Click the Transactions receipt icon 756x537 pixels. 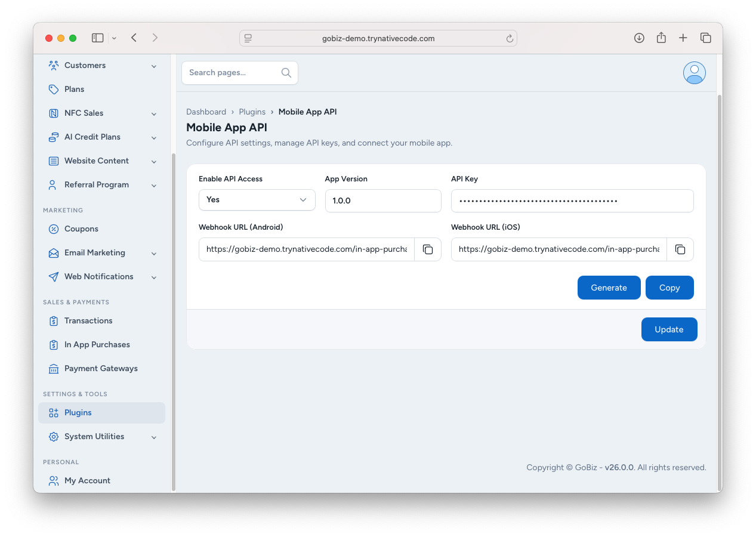pyautogui.click(x=54, y=321)
